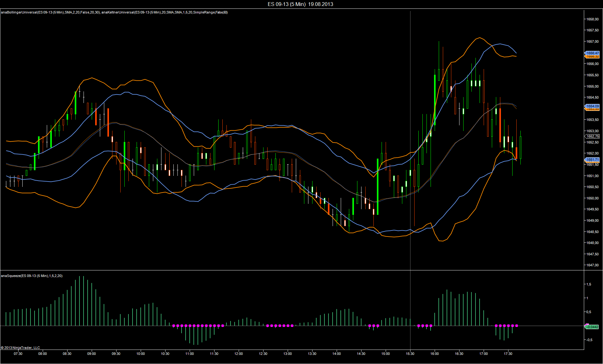Click the 2013 NinjaTrader, LLC copyright text
This screenshot has height=364, width=603.
click(x=20, y=348)
